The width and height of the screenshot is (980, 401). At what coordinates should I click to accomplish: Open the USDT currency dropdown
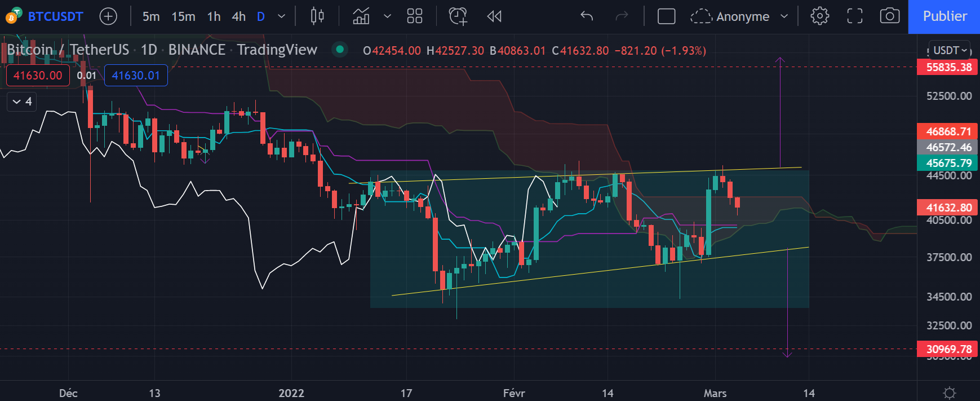point(950,50)
